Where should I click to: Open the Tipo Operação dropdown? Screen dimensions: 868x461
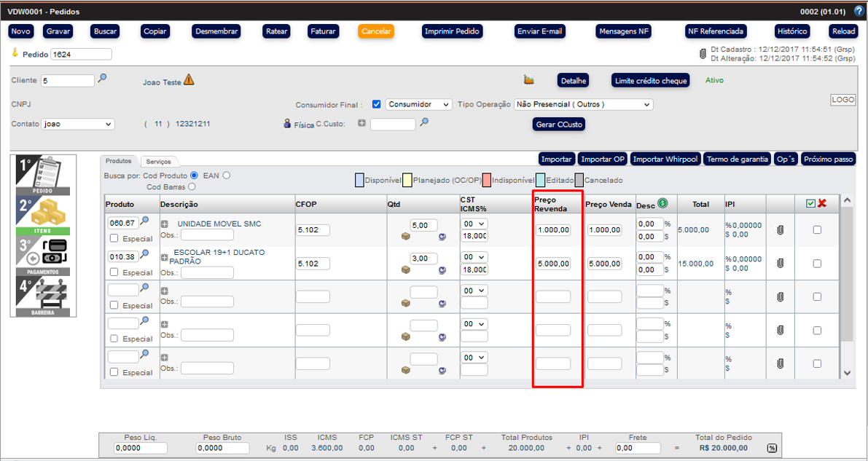(583, 104)
